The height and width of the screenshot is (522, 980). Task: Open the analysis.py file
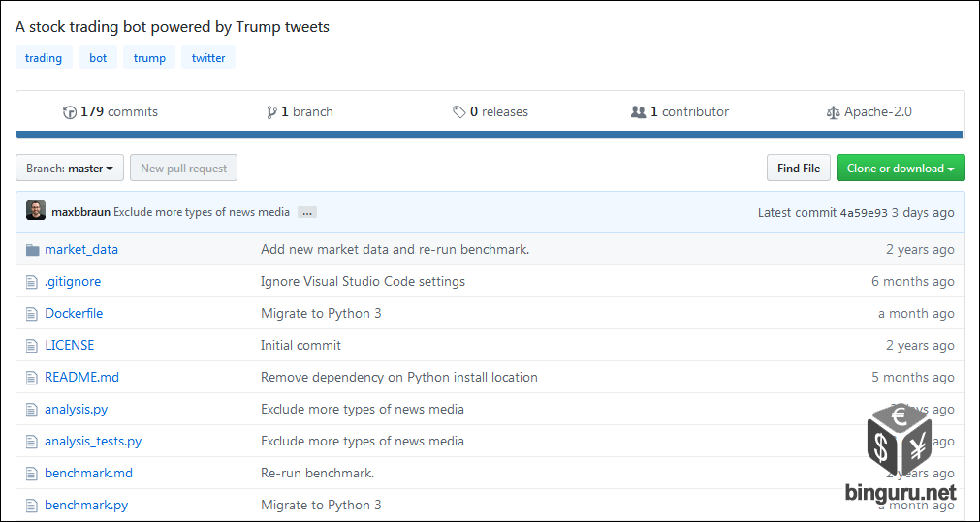click(x=77, y=409)
